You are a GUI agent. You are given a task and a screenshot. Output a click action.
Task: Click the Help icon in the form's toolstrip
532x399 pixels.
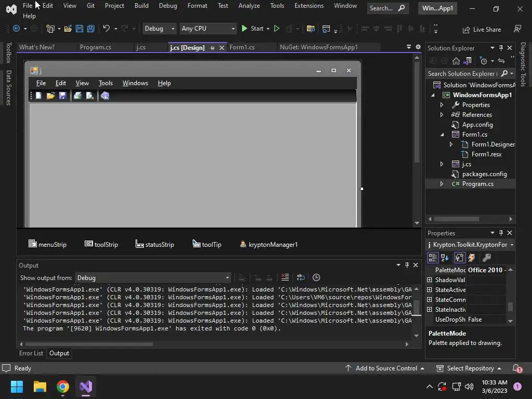coord(105,96)
